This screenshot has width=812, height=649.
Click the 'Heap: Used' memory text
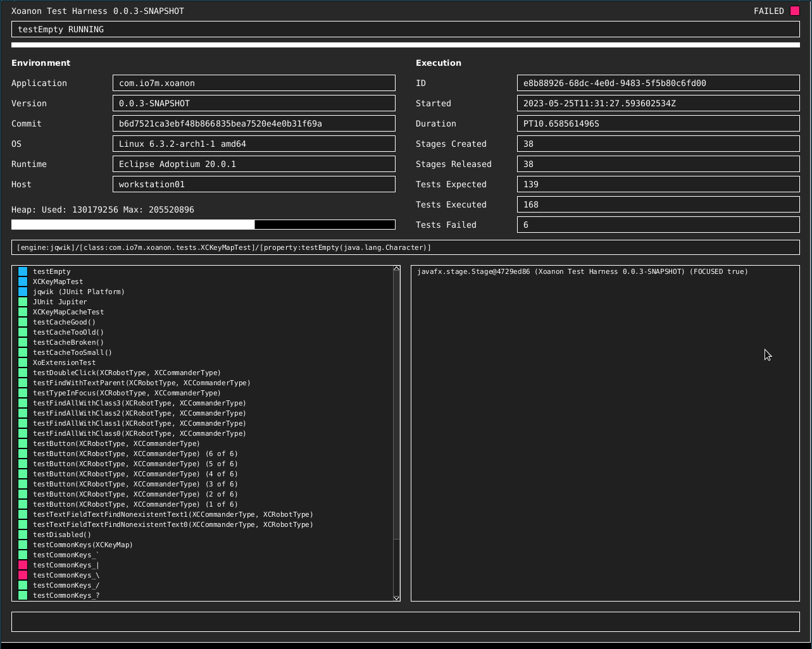[103, 209]
